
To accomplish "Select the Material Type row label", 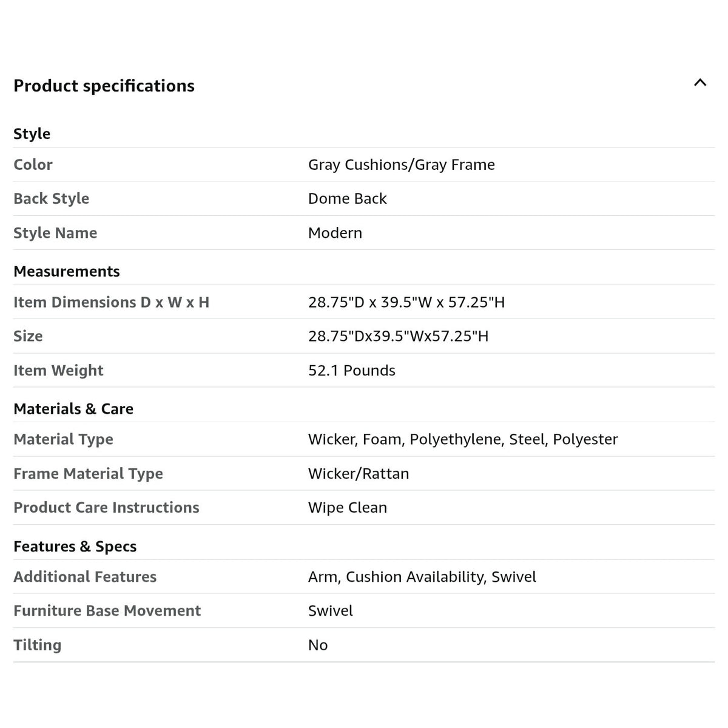I will coord(63,439).
